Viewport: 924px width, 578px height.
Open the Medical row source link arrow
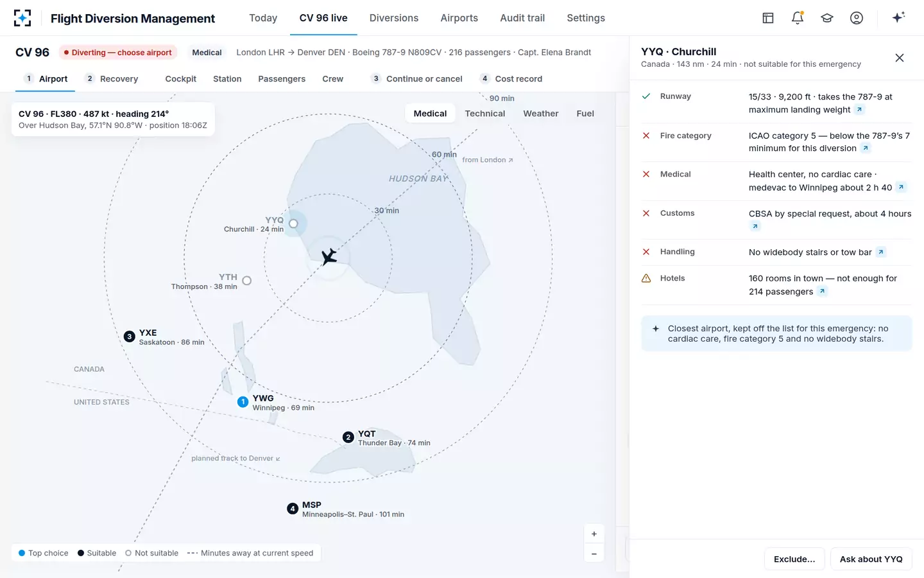tap(902, 188)
